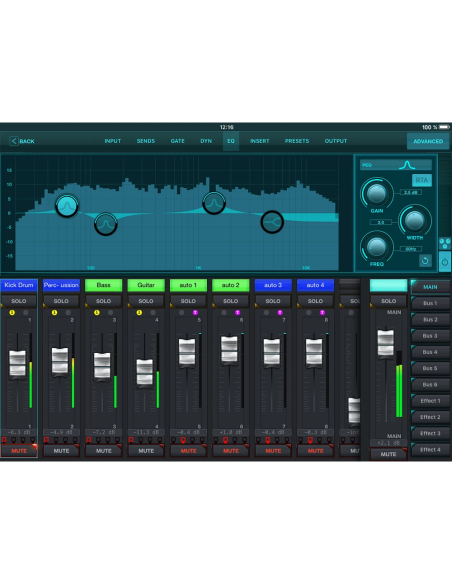Click the FREQ knob
The width and height of the screenshot is (452, 584).
[x=376, y=247]
